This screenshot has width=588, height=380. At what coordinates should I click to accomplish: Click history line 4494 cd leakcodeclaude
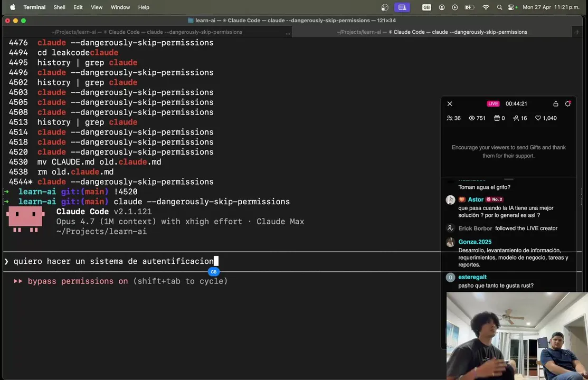click(63, 53)
